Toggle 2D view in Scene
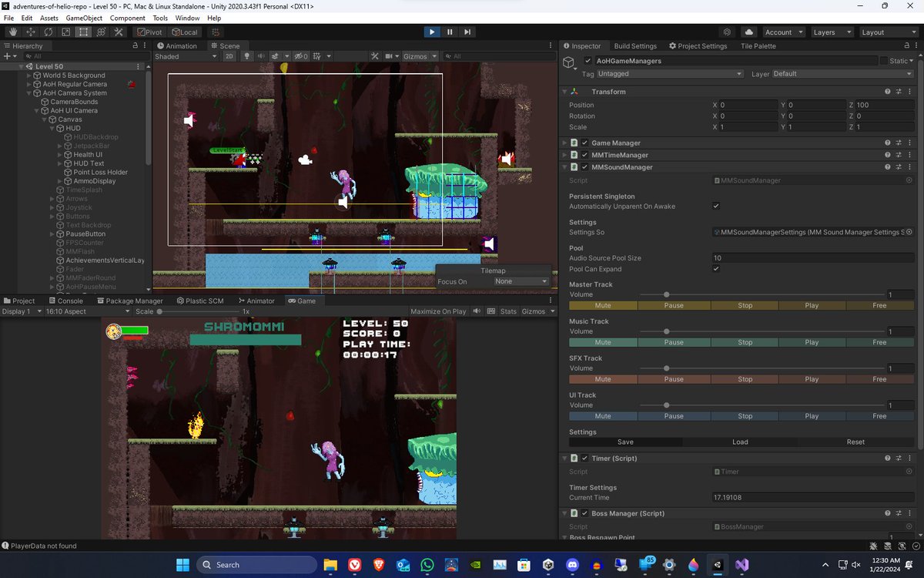 (229, 56)
